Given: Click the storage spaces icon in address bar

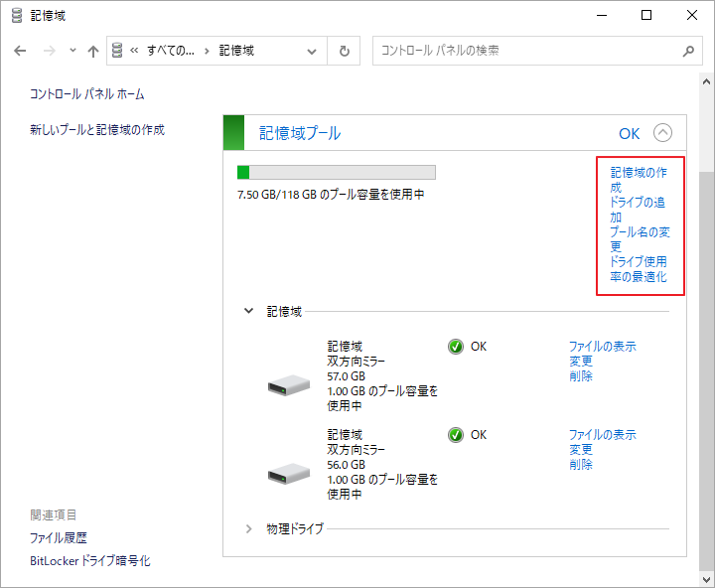Looking at the screenshot, I should point(120,51).
